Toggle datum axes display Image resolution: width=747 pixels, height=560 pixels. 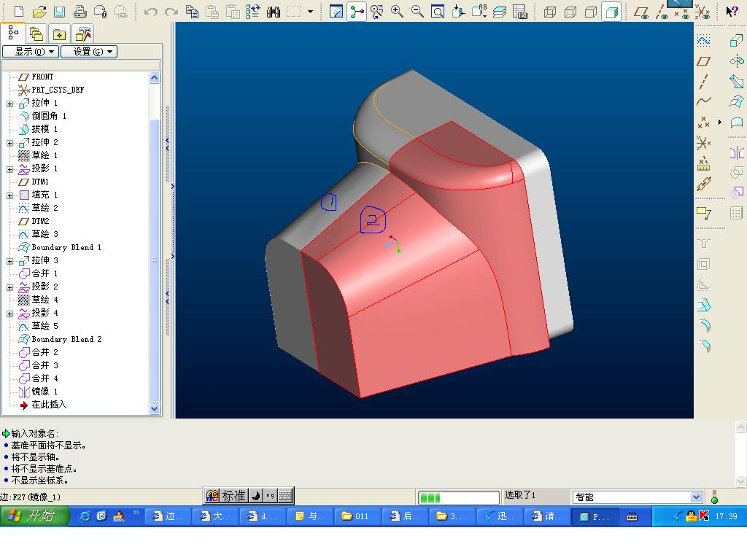pyautogui.click(x=662, y=12)
